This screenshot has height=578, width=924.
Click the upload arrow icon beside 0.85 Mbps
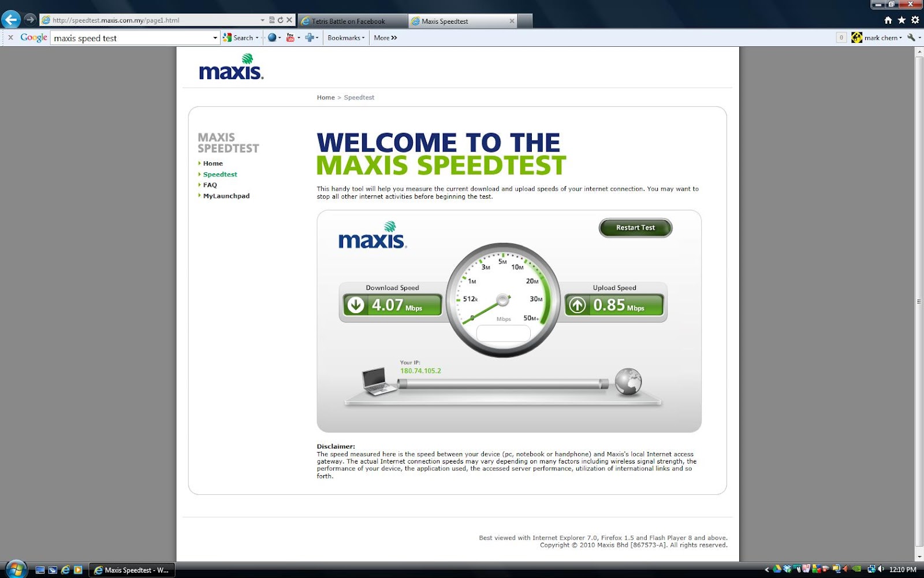pyautogui.click(x=577, y=305)
